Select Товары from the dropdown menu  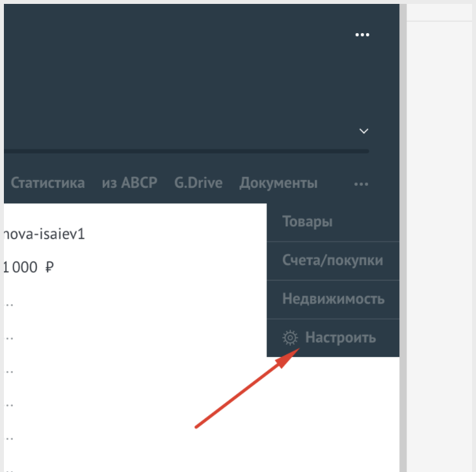click(308, 222)
